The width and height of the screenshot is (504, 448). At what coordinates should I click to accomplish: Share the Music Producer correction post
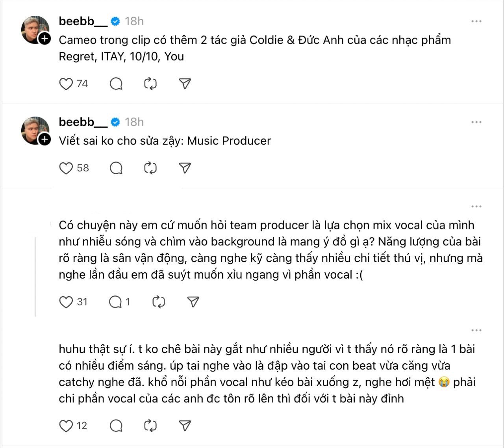pyautogui.click(x=185, y=168)
